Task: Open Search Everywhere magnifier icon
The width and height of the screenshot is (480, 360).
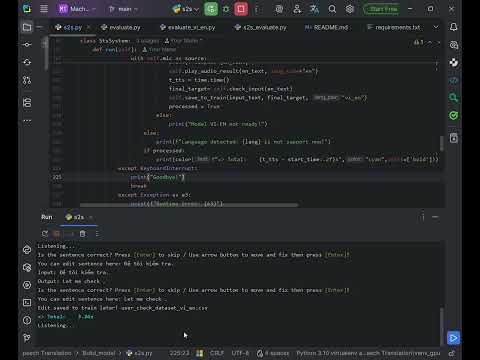Action: click(332, 9)
